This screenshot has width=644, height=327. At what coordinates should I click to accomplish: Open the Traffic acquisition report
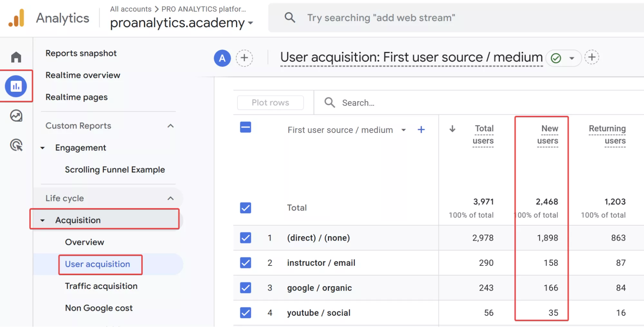click(101, 286)
